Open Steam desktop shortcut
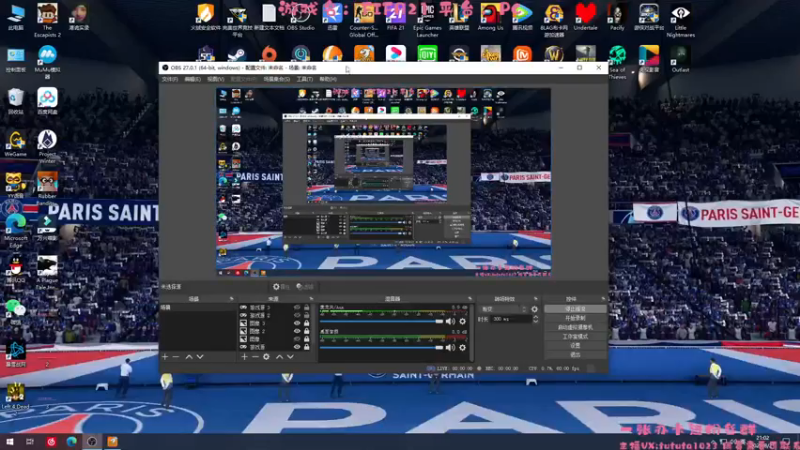This screenshot has width=800, height=450. [x=237, y=54]
